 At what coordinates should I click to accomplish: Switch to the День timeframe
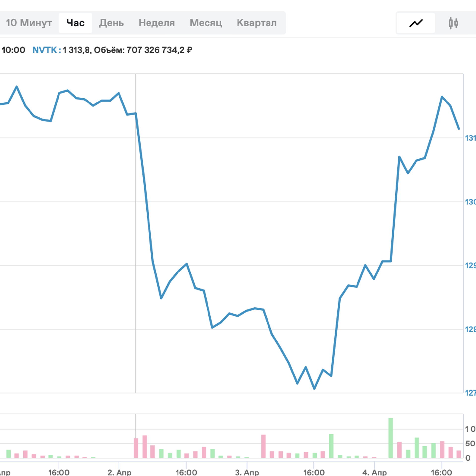point(111,23)
